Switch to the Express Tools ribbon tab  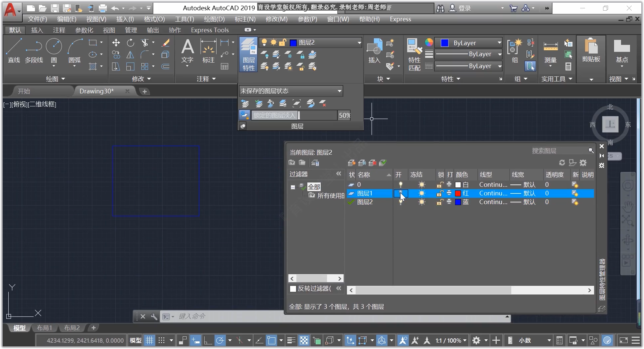(210, 30)
